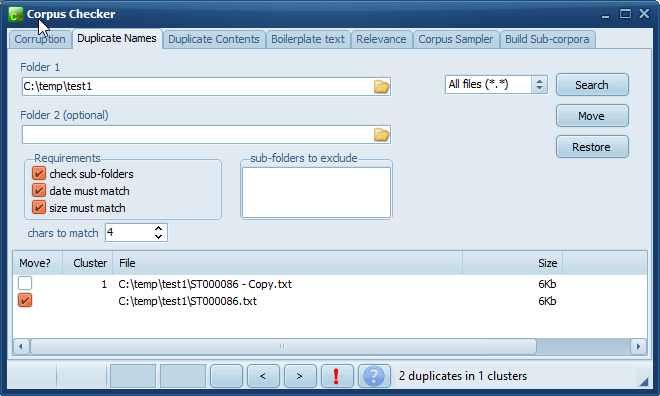The width and height of the screenshot is (660, 396).
Task: Close the Corpus Checker window
Action: [644, 14]
